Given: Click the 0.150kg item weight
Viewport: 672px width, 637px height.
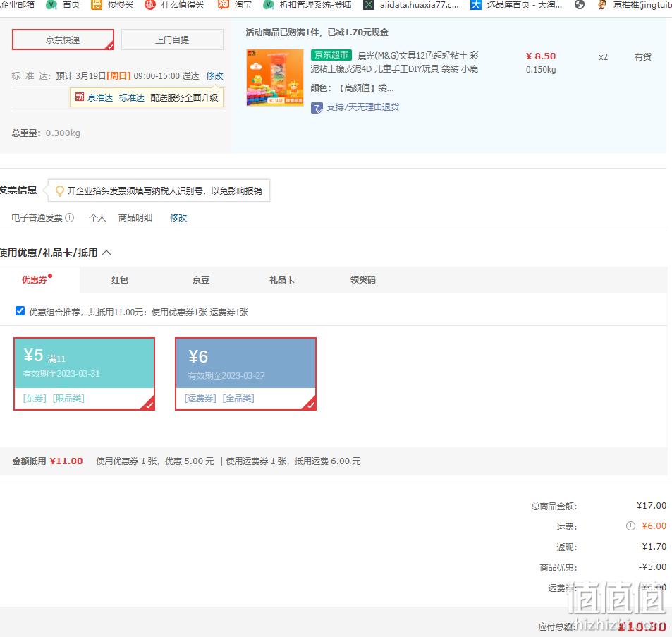Looking at the screenshot, I should pos(541,69).
